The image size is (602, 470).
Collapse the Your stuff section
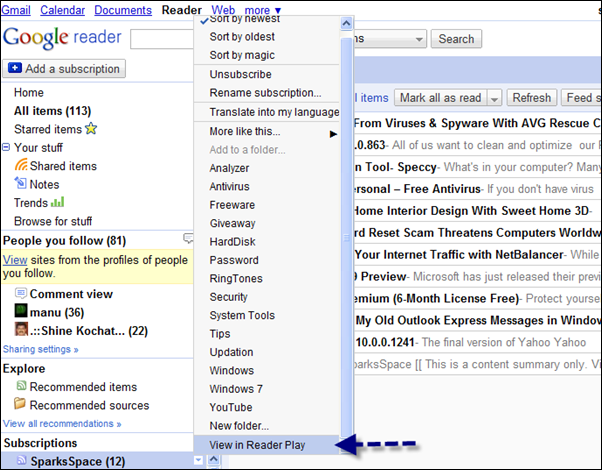click(x=6, y=147)
